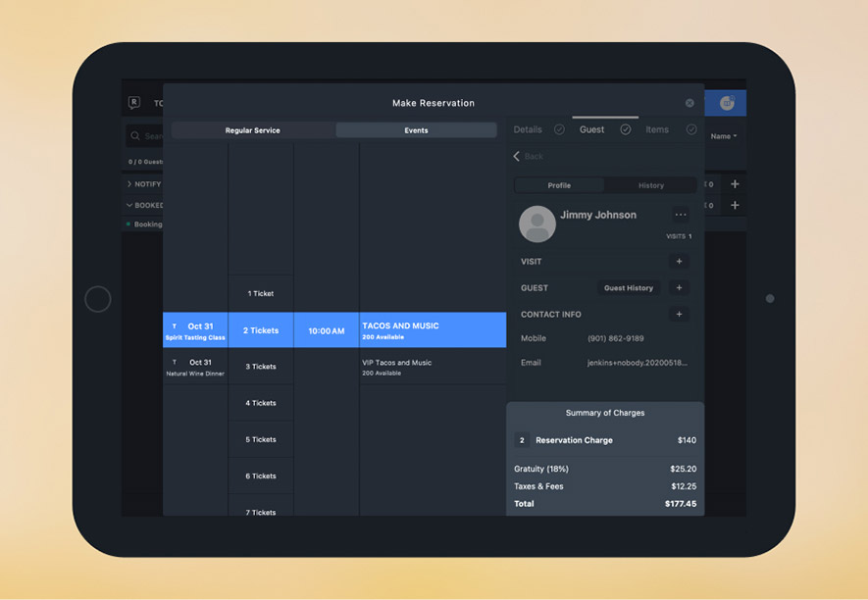Click the checkmark circle beside the Items tab
This screenshot has height=600, width=868.
(x=689, y=128)
